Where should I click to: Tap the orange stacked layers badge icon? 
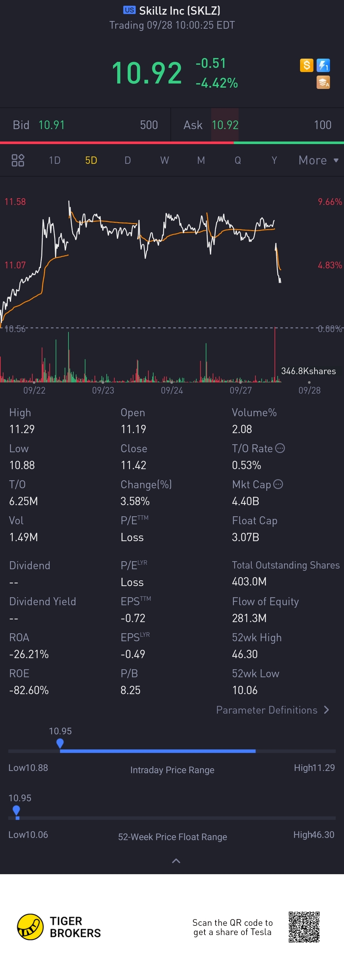point(323,82)
